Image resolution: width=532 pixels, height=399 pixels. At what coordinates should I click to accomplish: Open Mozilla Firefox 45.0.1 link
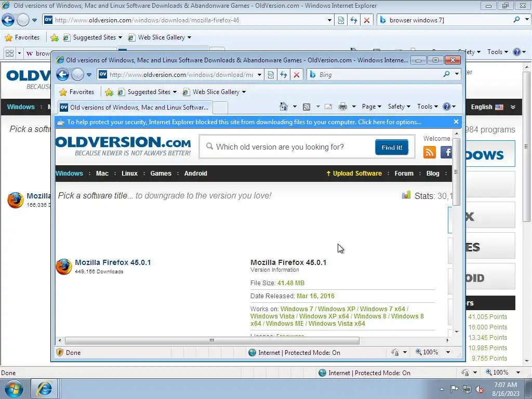pos(113,262)
